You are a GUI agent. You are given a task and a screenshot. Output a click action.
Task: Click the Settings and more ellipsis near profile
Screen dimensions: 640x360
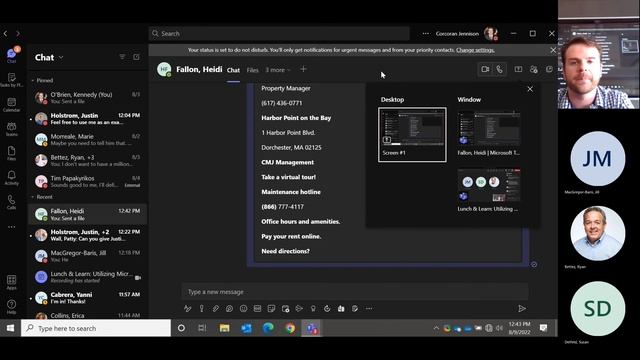click(x=426, y=33)
